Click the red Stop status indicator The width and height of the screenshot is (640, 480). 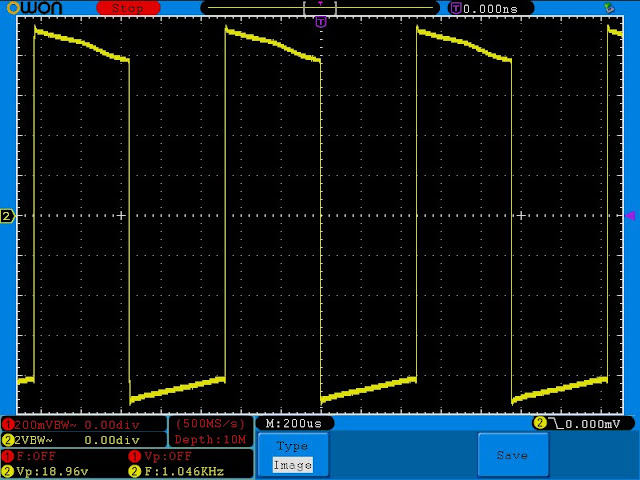click(x=128, y=8)
